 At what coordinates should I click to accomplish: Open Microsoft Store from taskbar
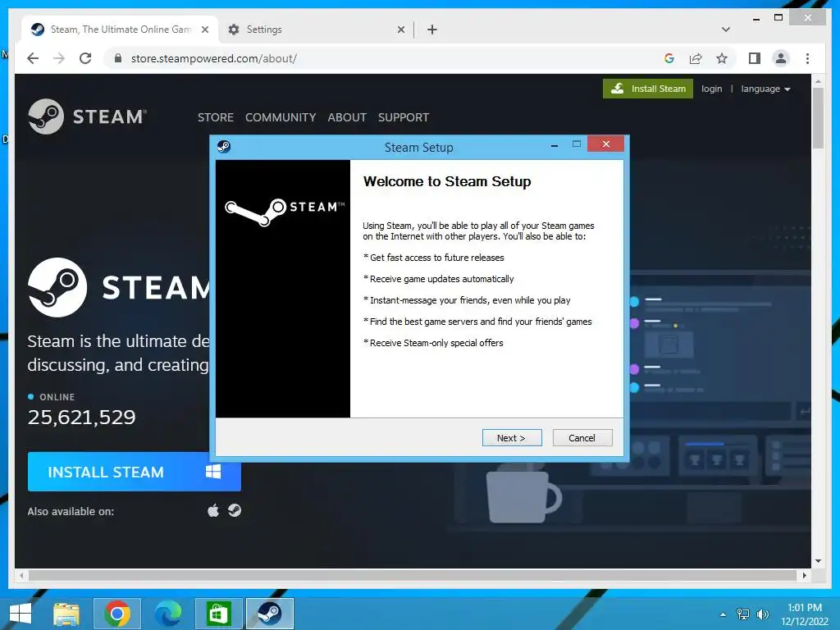[218, 614]
